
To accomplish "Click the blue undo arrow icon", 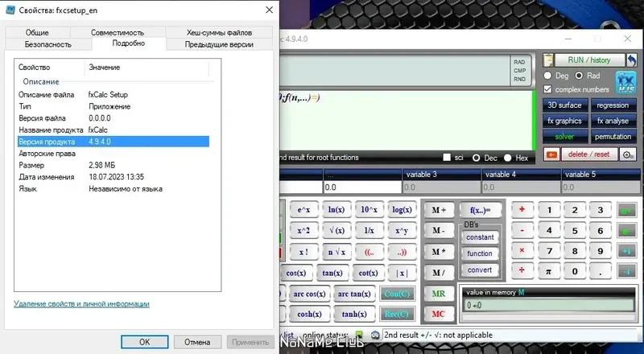I will click(x=631, y=60).
